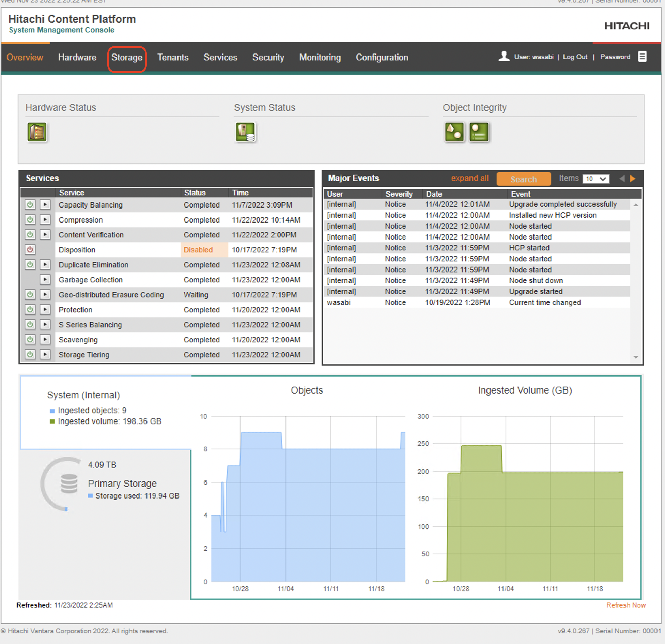Open the Items per page dropdown
This screenshot has height=644, width=665.
coord(596,179)
